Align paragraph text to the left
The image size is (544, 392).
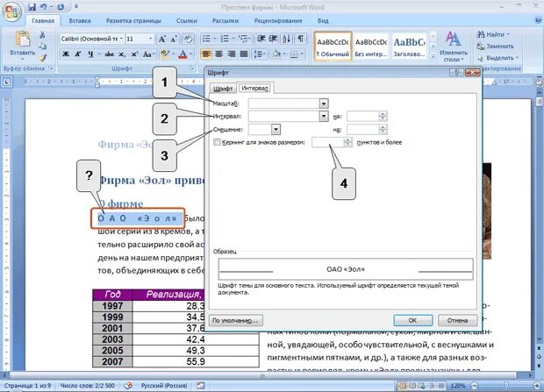pos(206,53)
